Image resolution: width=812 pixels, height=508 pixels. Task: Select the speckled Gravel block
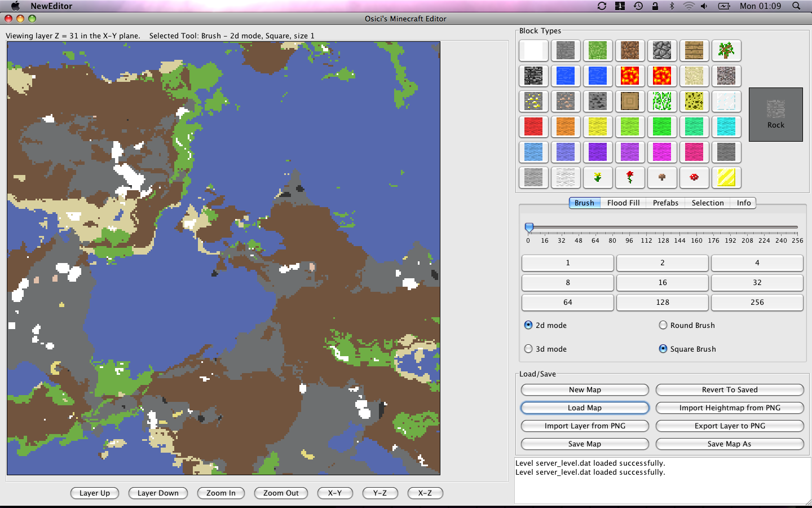click(726, 76)
